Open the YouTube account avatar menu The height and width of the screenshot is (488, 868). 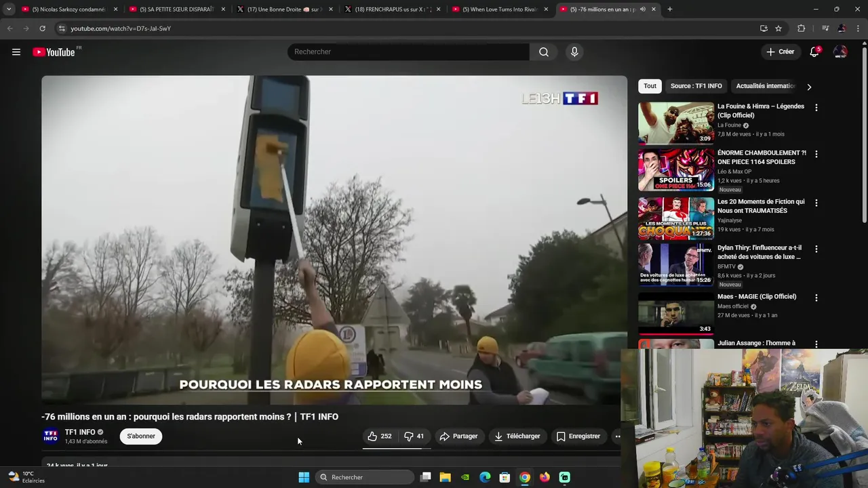pyautogui.click(x=840, y=52)
